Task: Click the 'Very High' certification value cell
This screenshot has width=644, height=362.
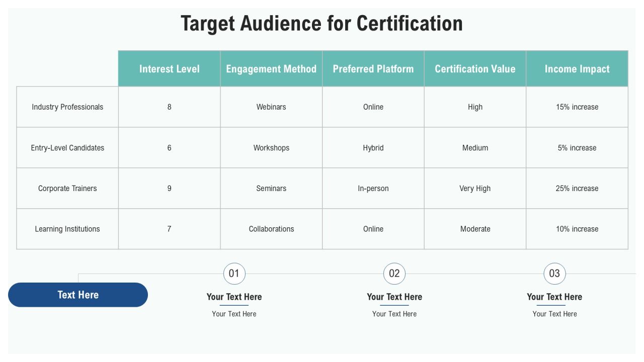Action: [475, 189]
